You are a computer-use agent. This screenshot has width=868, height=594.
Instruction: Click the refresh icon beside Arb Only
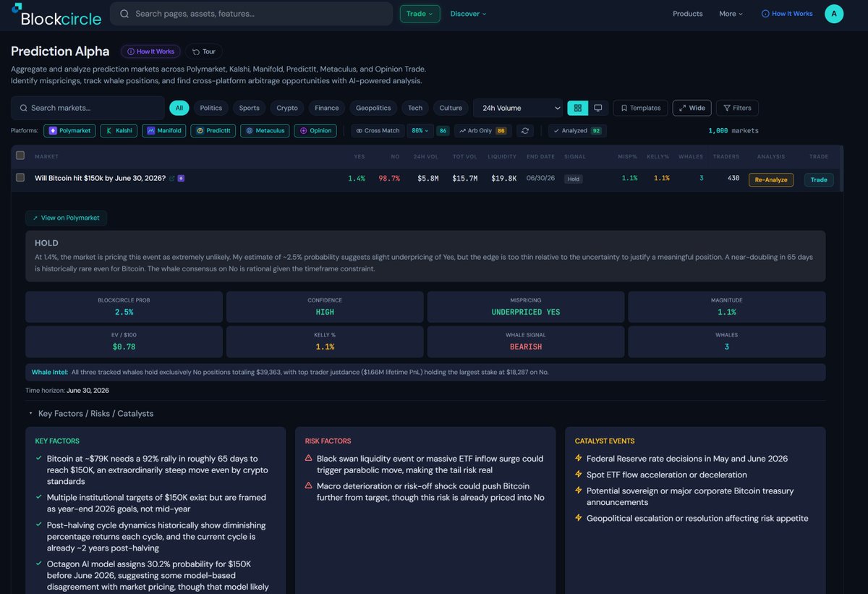click(x=526, y=131)
